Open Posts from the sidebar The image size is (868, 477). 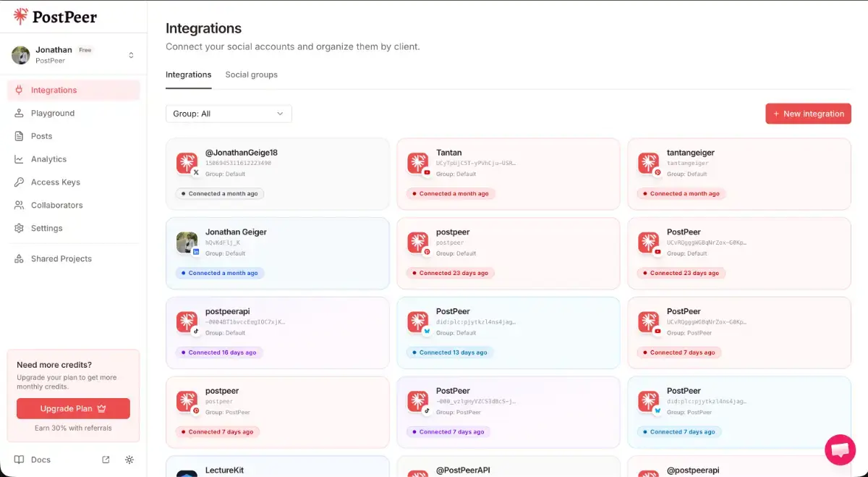(73, 136)
